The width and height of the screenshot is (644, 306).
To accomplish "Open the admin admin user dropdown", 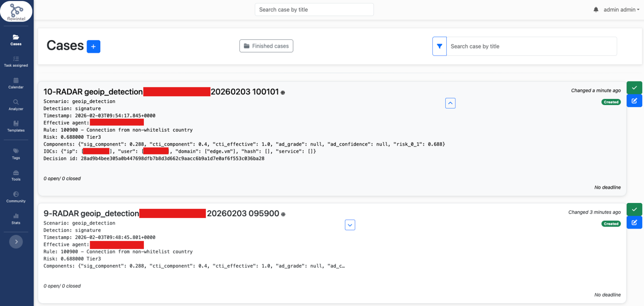I will click(621, 10).
